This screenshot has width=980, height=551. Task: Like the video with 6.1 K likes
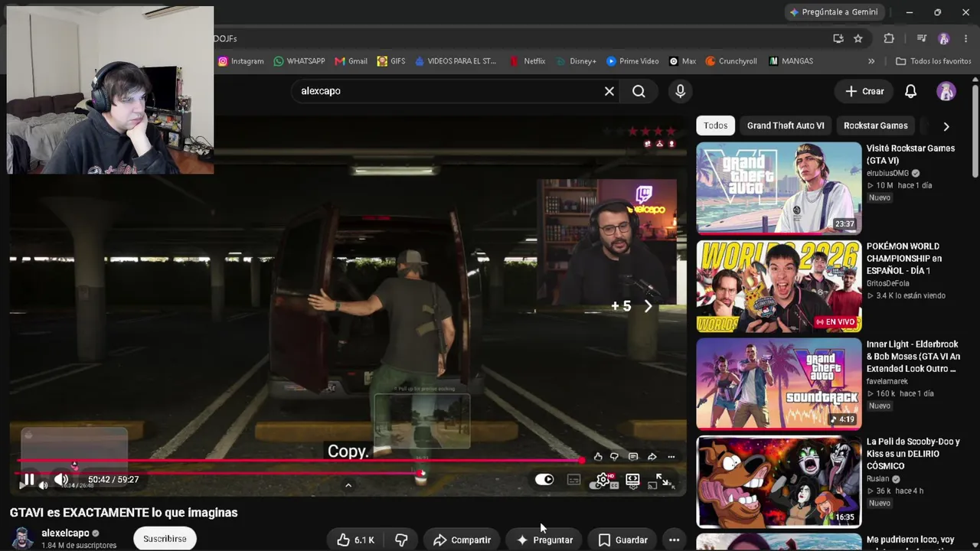coord(355,540)
